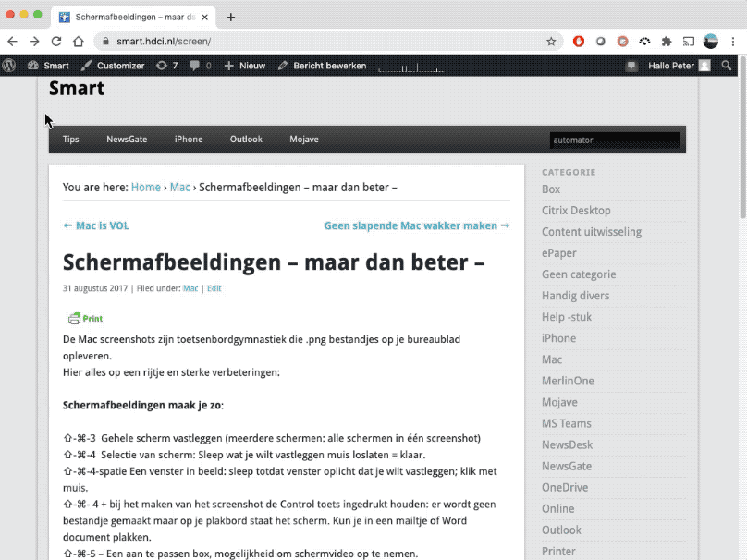
Task: Go to previous post Mac is VOL
Action: click(96, 225)
